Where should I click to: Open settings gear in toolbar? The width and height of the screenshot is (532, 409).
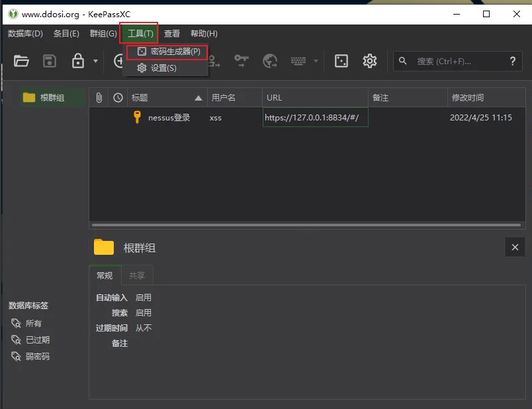(369, 61)
